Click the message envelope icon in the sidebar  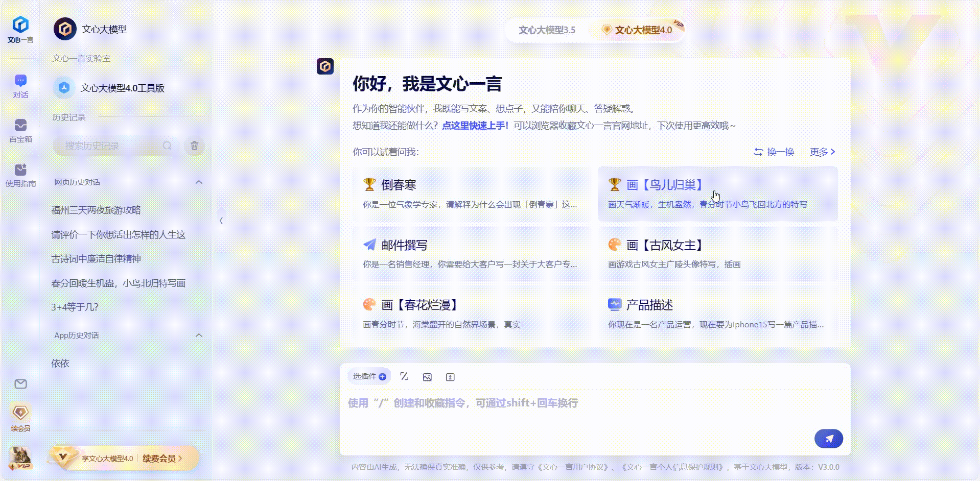tap(20, 384)
